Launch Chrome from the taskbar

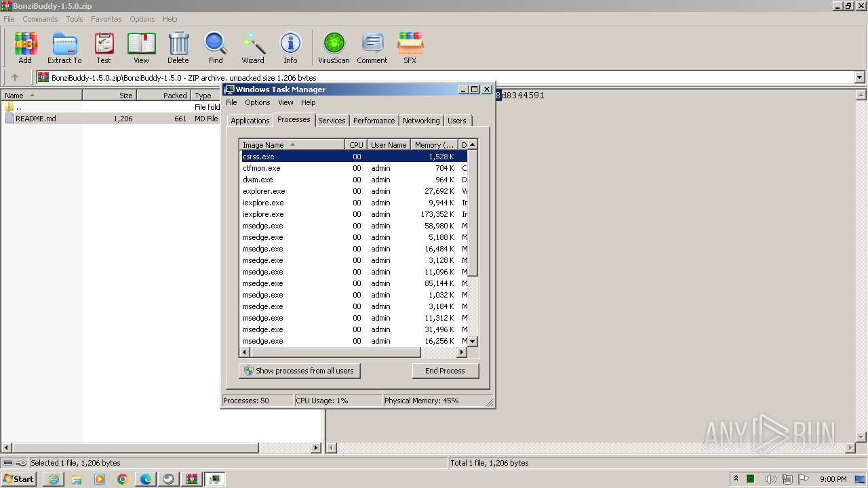[123, 479]
